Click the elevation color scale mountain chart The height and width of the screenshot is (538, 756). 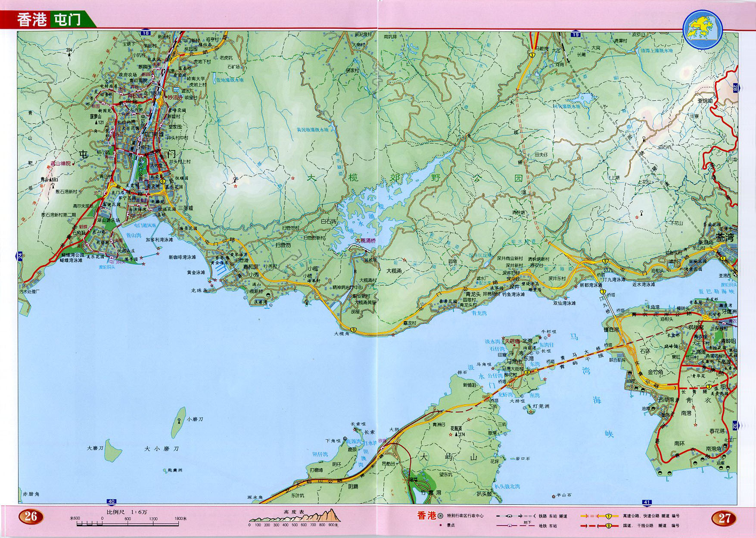tap(294, 516)
